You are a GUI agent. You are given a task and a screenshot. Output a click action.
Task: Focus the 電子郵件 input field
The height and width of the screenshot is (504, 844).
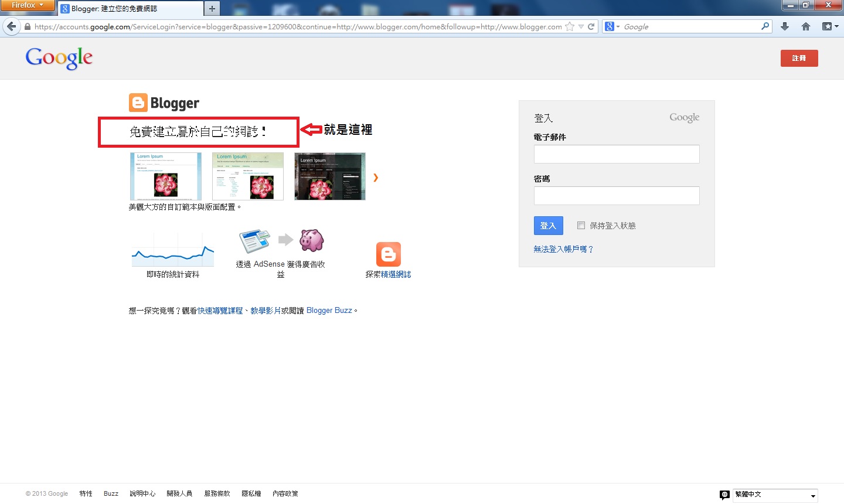(x=617, y=154)
